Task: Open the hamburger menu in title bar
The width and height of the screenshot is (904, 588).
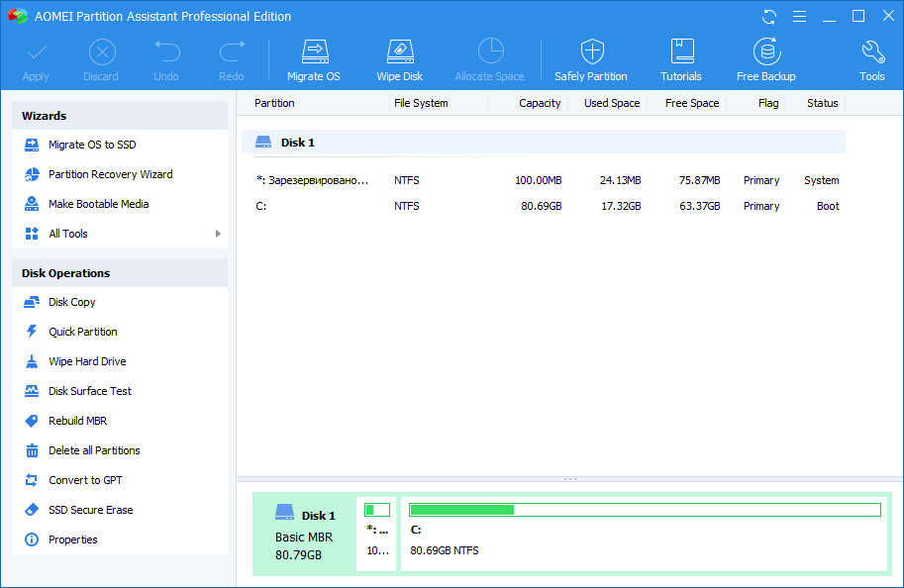Action: [799, 16]
